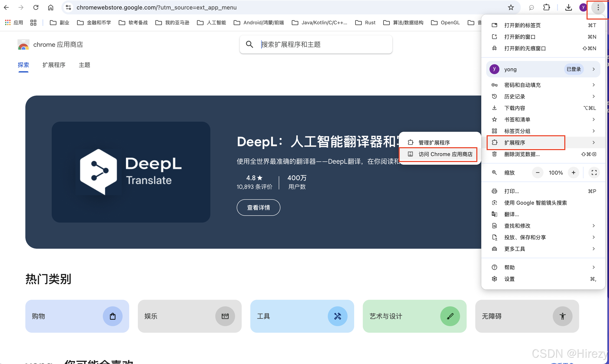609x364 pixels.
Task: Switch to the 探索 tab
Action: [23, 65]
